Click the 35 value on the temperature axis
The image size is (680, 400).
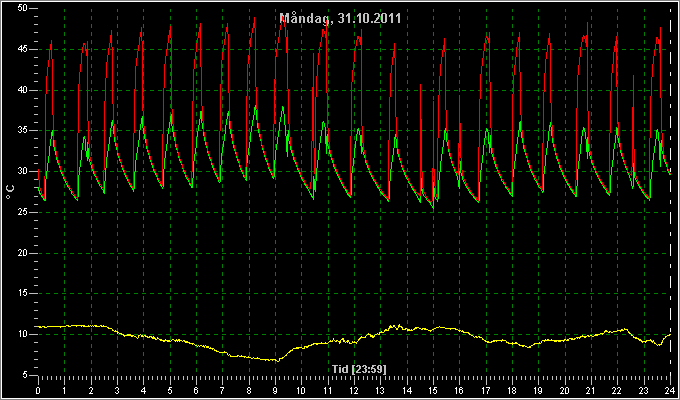(x=23, y=131)
